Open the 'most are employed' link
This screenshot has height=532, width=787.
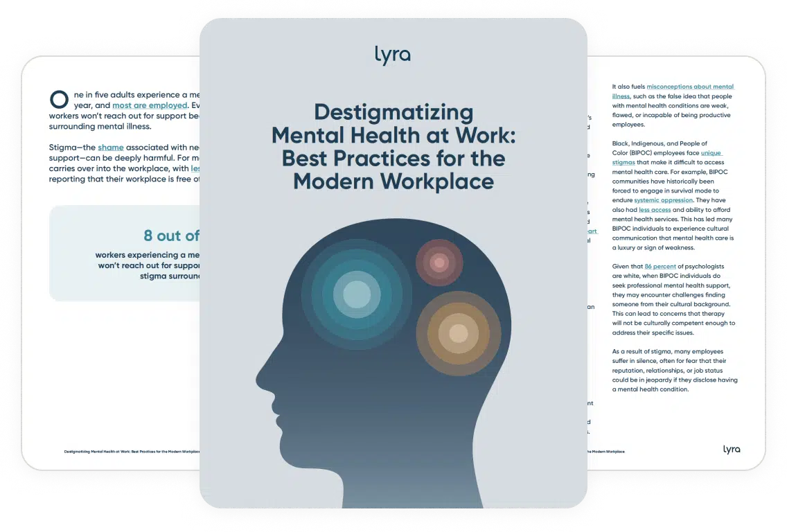[150, 105]
